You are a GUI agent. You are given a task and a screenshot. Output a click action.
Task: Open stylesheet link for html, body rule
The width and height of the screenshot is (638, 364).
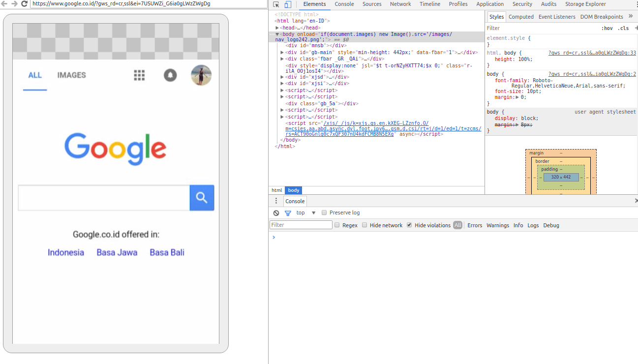tap(592, 53)
